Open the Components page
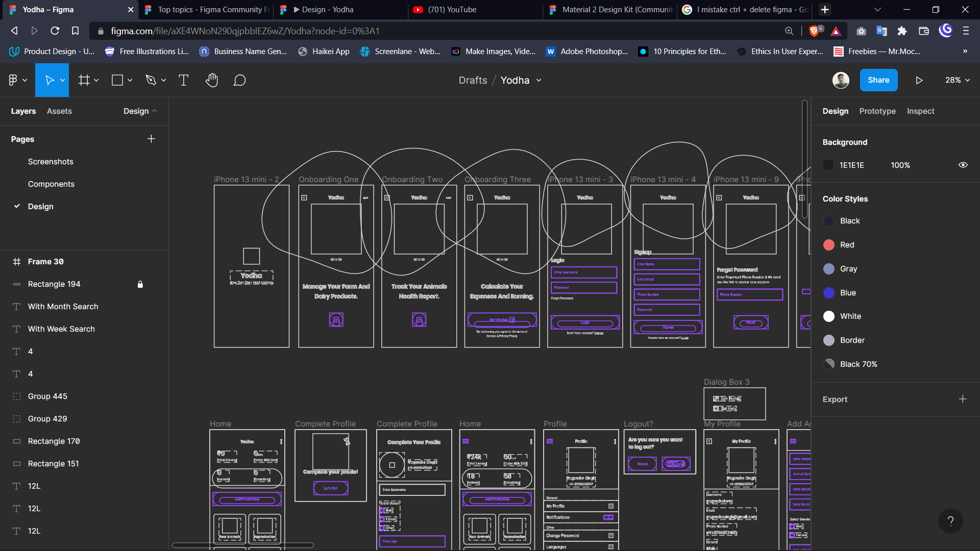Image resolution: width=980 pixels, height=551 pixels. [x=51, y=184]
